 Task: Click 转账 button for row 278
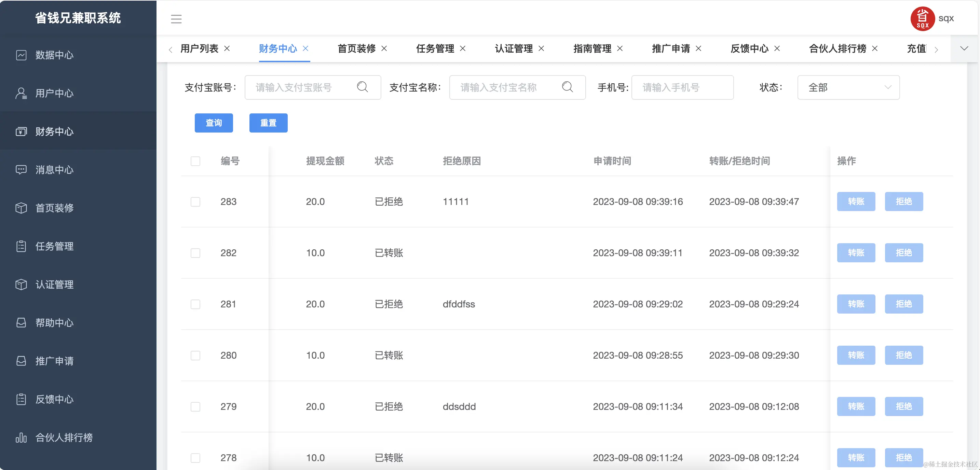click(x=856, y=458)
